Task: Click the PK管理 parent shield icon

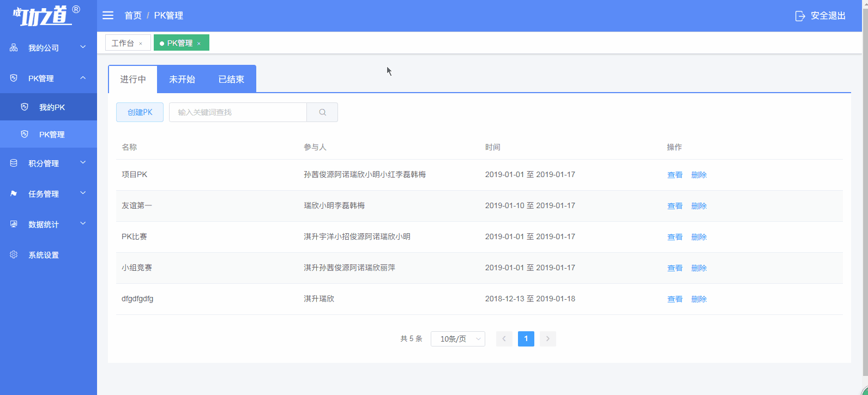Action: [x=14, y=78]
